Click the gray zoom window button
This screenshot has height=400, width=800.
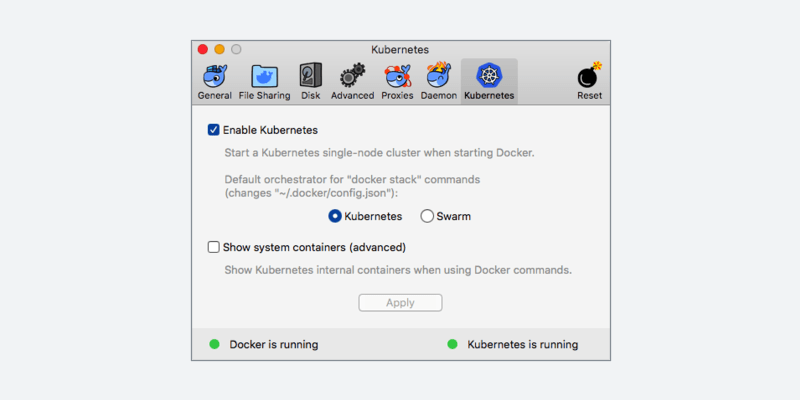click(x=237, y=49)
